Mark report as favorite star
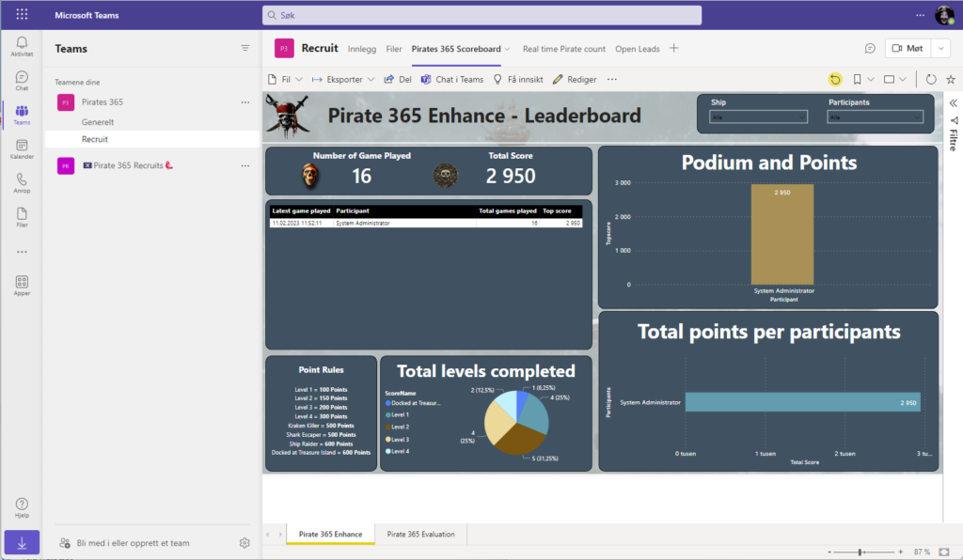 point(951,79)
